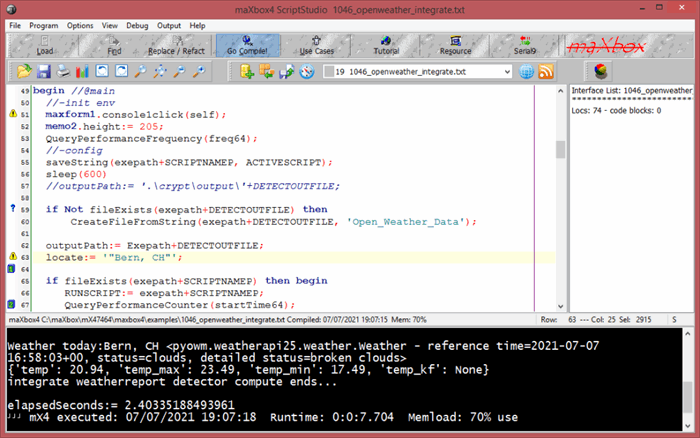Click code line 'sleep(600)'

point(76,174)
